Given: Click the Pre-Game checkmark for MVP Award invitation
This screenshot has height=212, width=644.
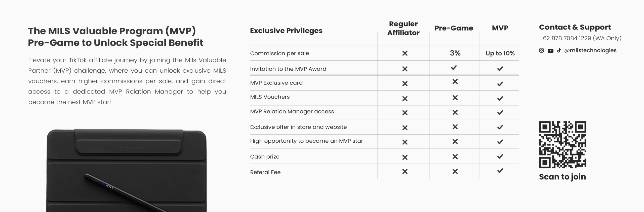Looking at the screenshot, I should tap(454, 68).
